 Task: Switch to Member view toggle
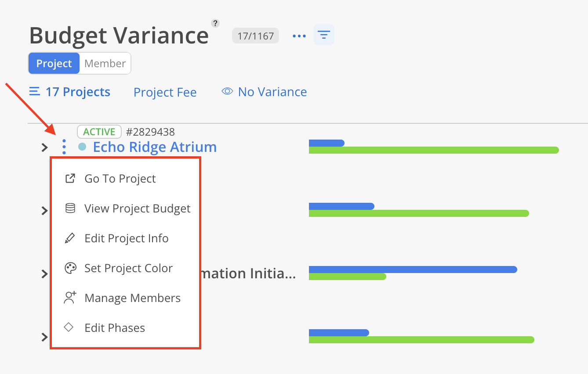[x=105, y=64]
